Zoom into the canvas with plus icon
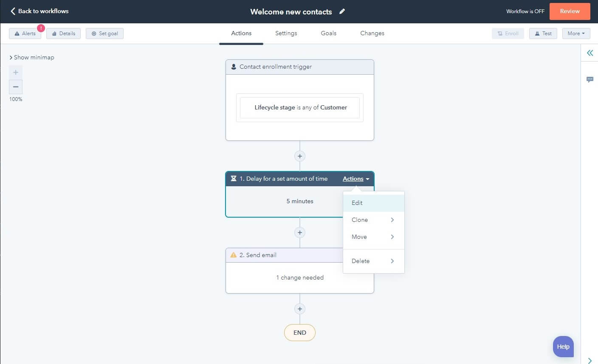The image size is (598, 364). [x=15, y=72]
